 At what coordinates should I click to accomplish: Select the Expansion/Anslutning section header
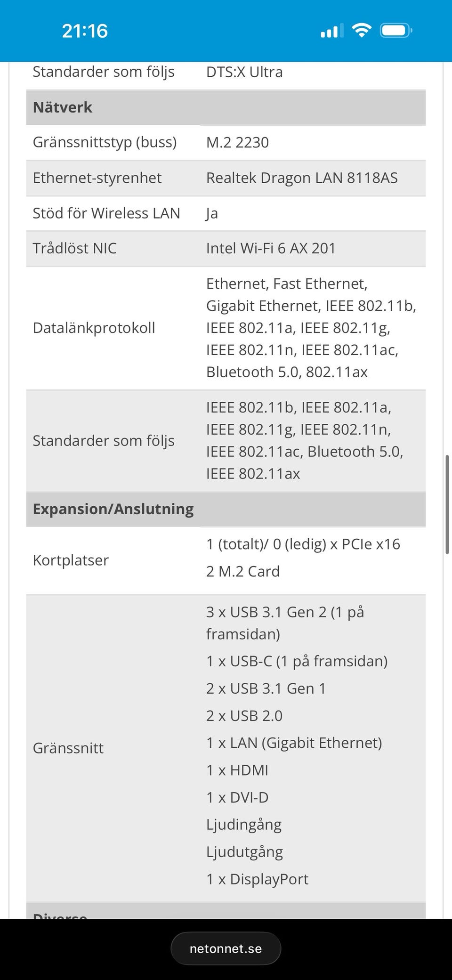113,509
